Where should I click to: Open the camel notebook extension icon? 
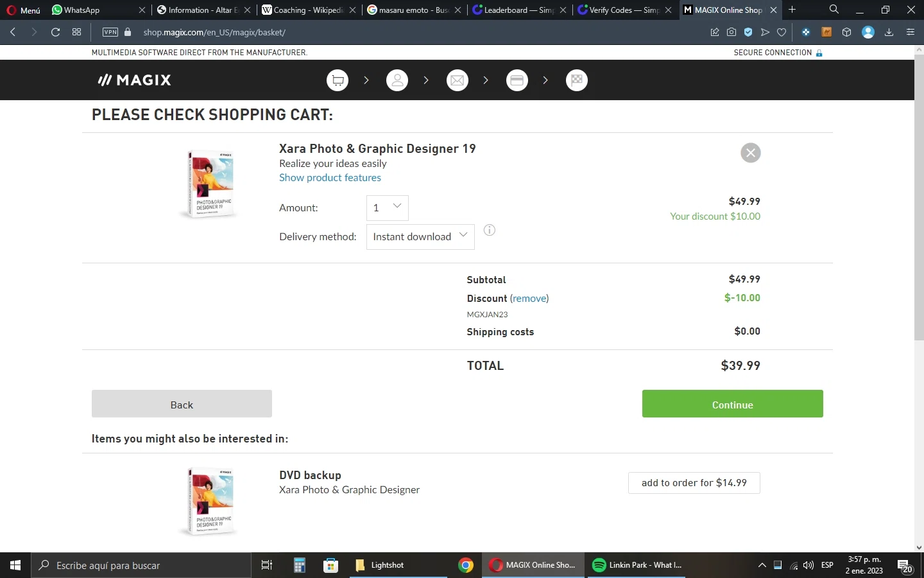(826, 32)
